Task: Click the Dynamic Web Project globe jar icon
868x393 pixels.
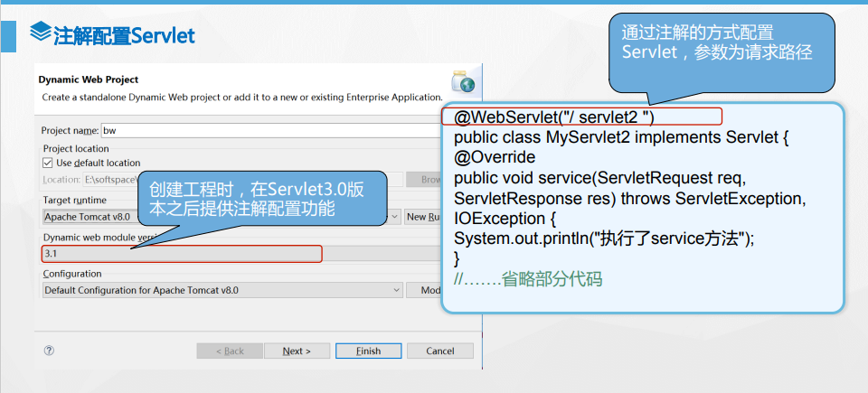Action: tap(463, 80)
